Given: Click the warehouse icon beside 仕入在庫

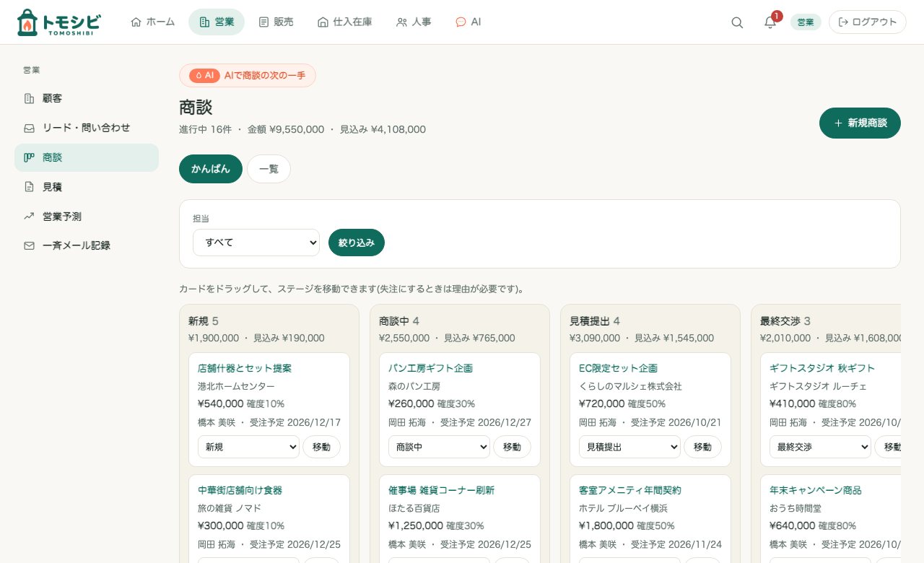Looking at the screenshot, I should (323, 22).
